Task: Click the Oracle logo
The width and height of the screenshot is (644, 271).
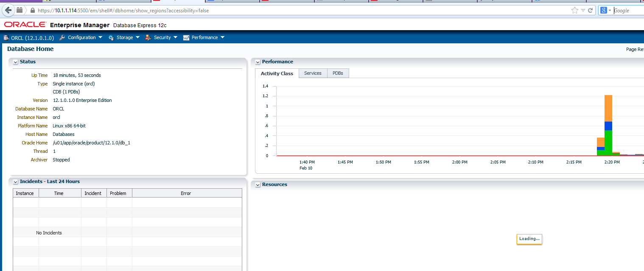Action: (x=25, y=25)
